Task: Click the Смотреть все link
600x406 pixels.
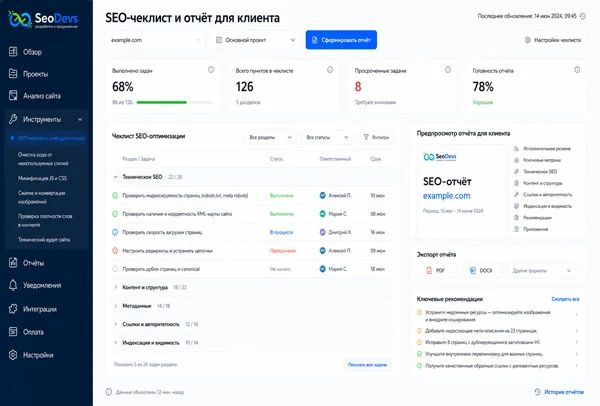Action: coord(565,299)
